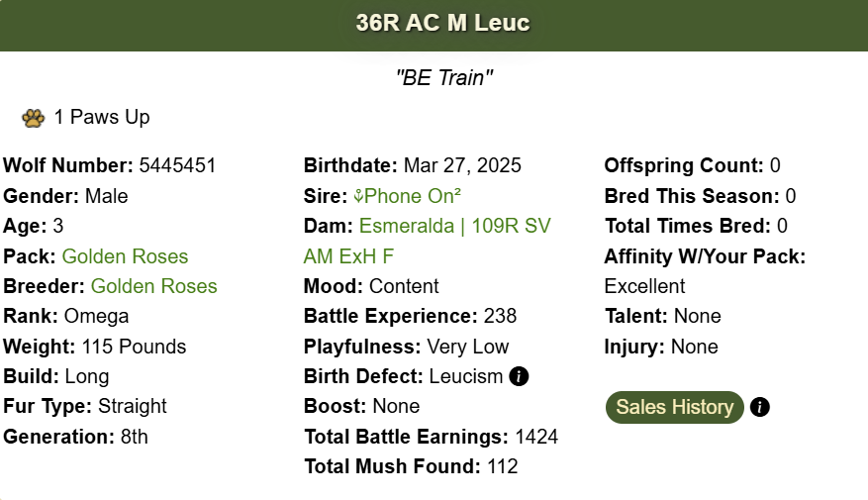Click the wolf name header 36R AC M Leuc

tap(442, 23)
